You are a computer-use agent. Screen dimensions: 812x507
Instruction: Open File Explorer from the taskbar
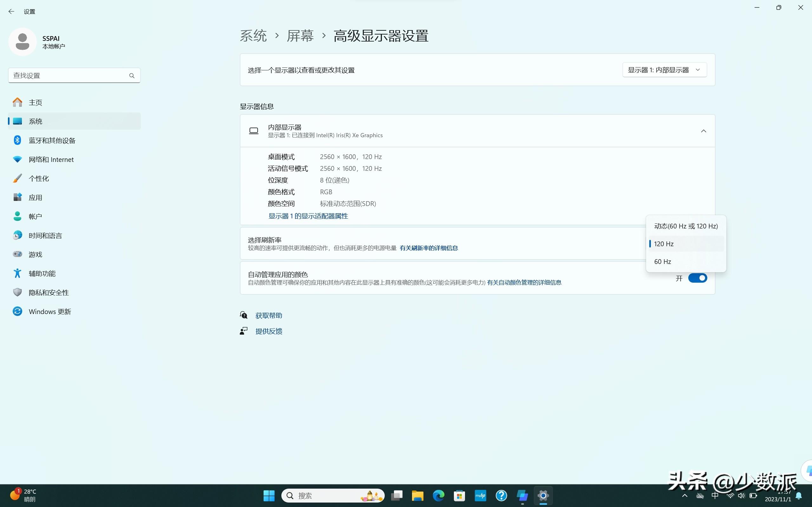(x=417, y=496)
